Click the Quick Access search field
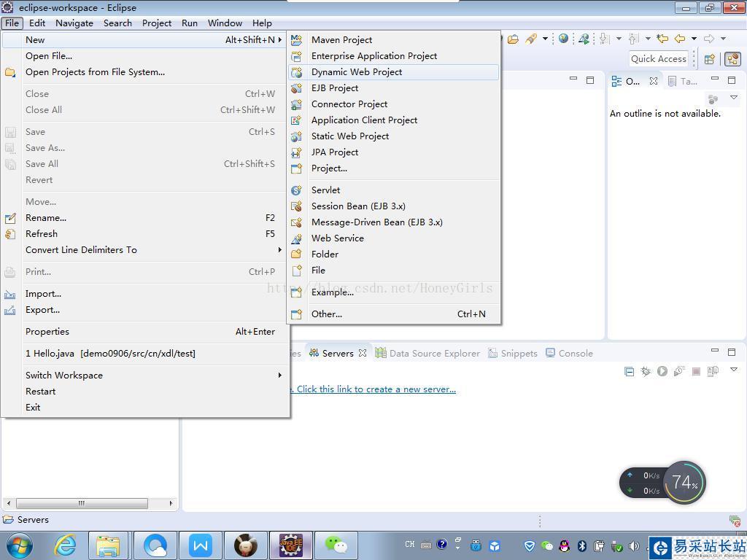747x560 pixels. click(x=659, y=59)
